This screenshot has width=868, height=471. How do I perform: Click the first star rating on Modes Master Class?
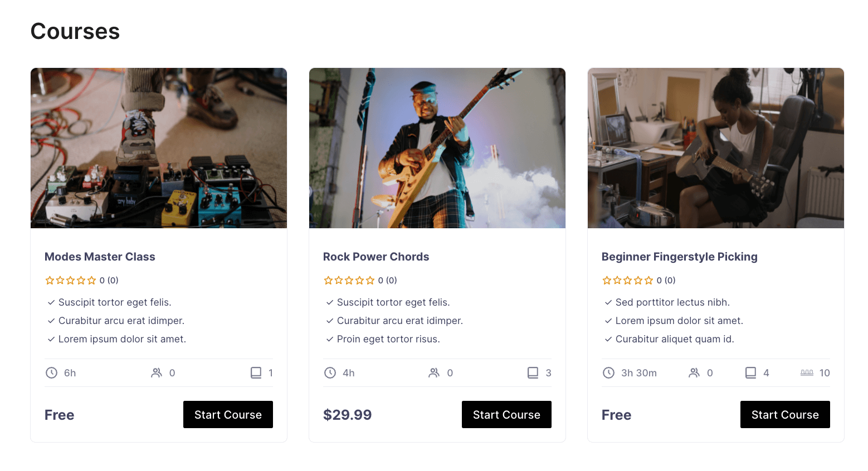point(50,280)
